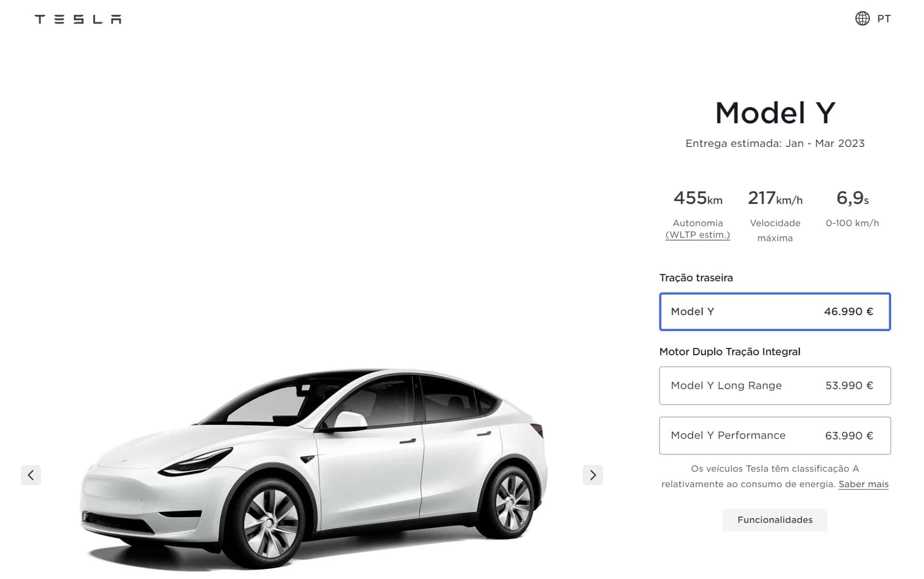Screen dimensions: 924x579
Task: Click the Model Y heading
Action: click(x=775, y=113)
